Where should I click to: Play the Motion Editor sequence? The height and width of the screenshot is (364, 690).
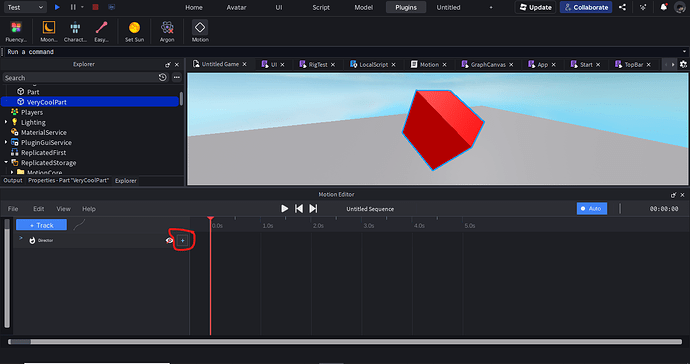tap(284, 209)
